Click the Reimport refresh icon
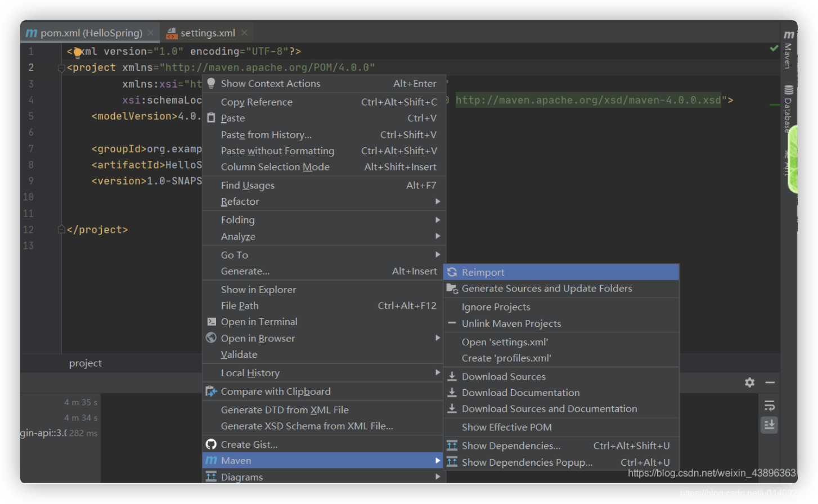This screenshot has width=818, height=504. point(452,272)
